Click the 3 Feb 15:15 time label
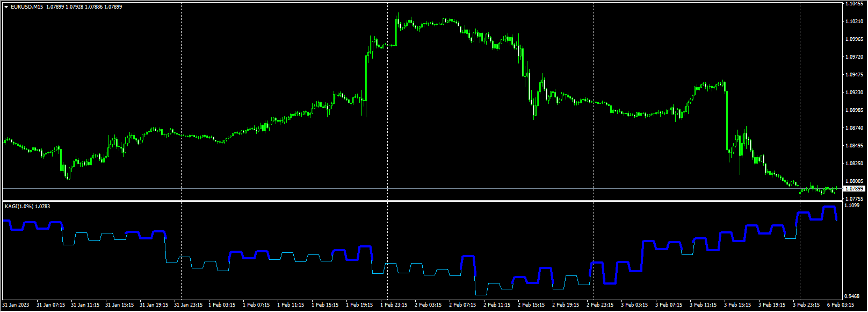 point(737,305)
